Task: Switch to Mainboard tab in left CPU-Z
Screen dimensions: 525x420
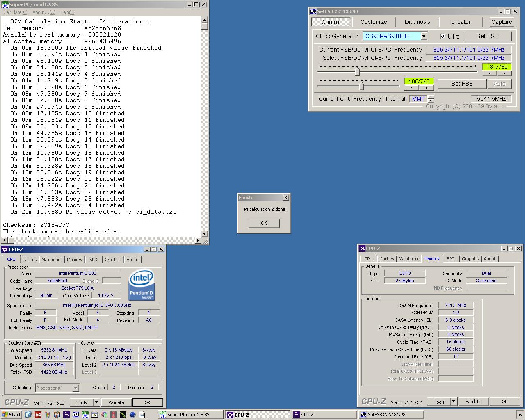Action: [x=52, y=260]
